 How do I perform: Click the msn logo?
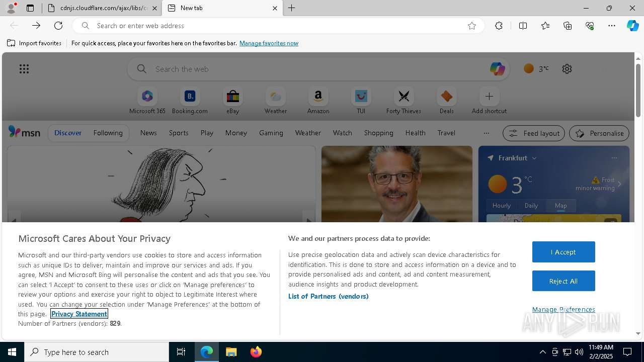tap(24, 132)
